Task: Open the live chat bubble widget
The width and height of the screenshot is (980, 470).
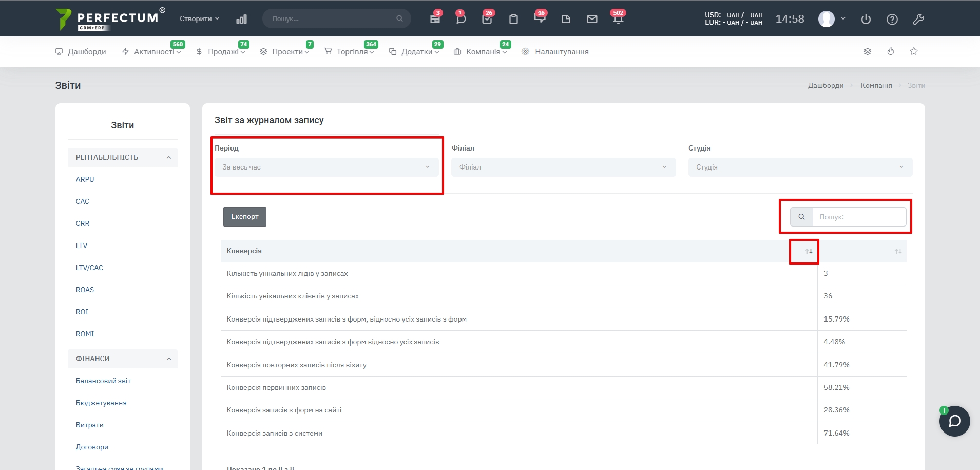Action: pyautogui.click(x=954, y=421)
